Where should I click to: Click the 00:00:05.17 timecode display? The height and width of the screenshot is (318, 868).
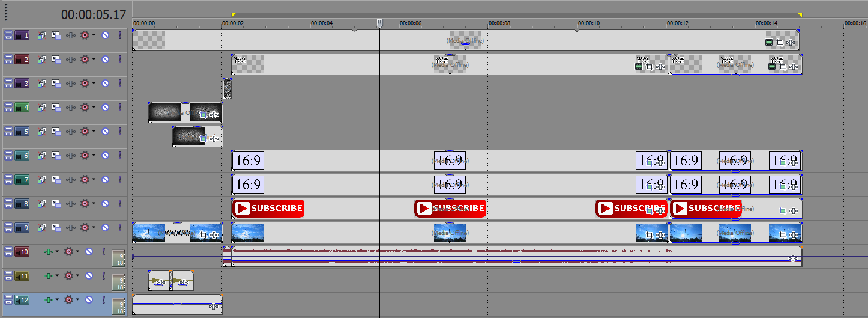(94, 14)
